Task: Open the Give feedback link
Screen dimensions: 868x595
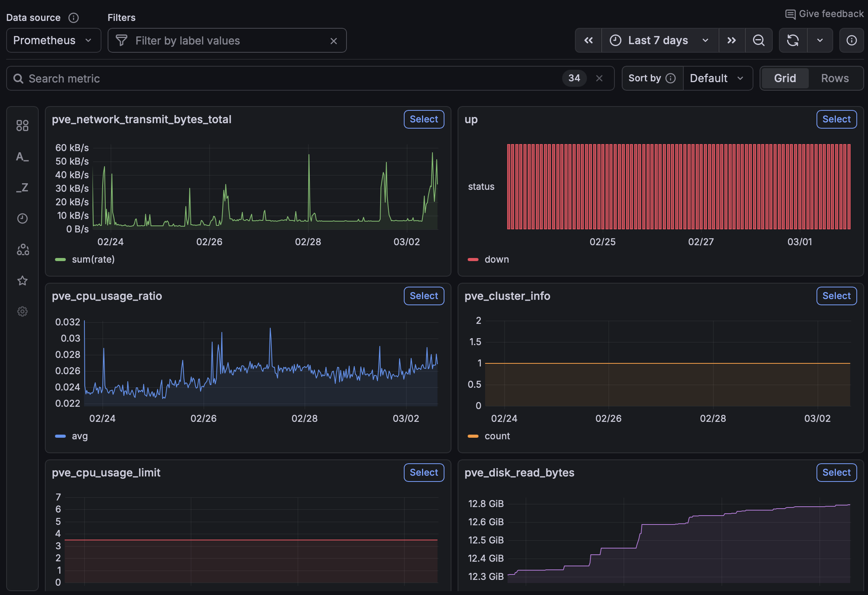Action: point(824,14)
